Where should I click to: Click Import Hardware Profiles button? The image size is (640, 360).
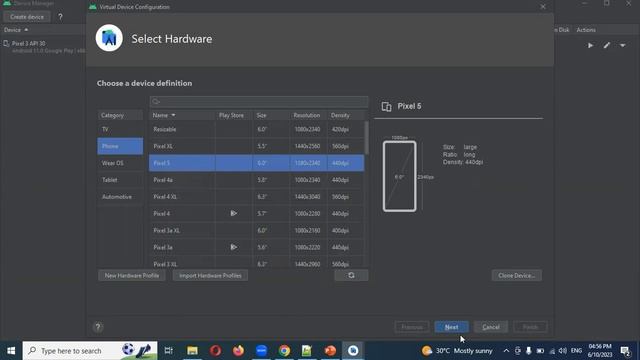(x=210, y=276)
